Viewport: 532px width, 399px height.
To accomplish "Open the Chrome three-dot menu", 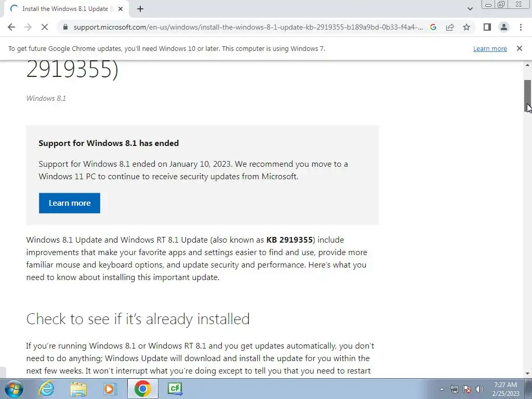I will (521, 27).
